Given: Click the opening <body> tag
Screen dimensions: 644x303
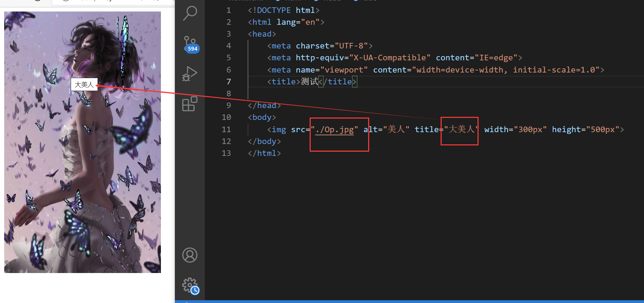Looking at the screenshot, I should 262,117.
